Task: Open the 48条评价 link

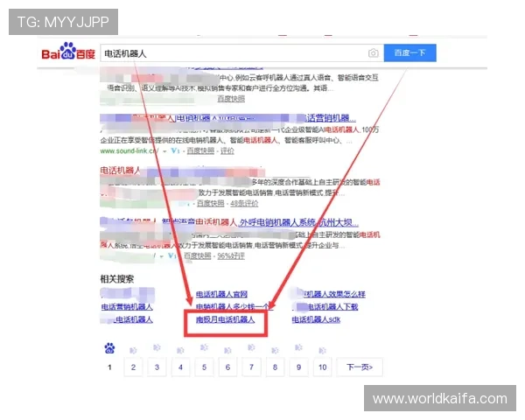Action: pos(244,203)
